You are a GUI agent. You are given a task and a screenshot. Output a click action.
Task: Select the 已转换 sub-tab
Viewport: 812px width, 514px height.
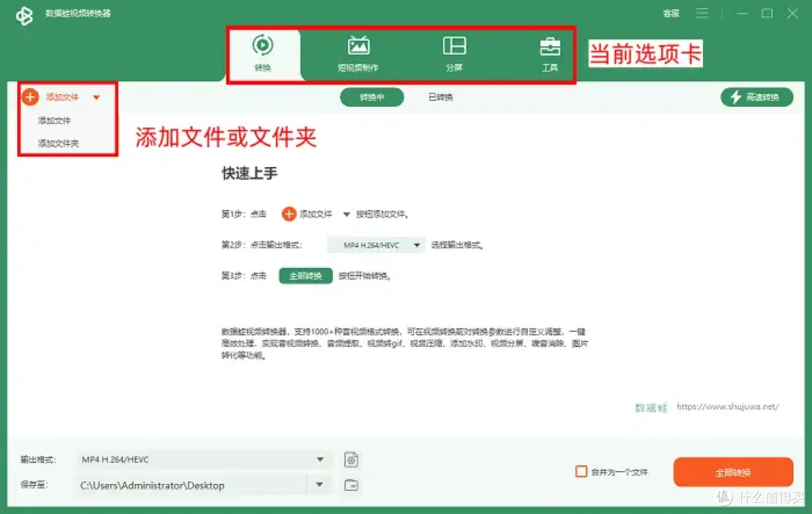pyautogui.click(x=441, y=97)
